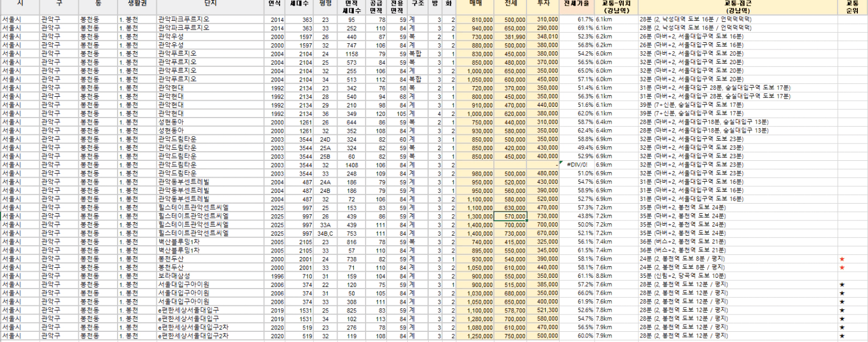This screenshot has width=868, height=342.
Task: Click the 940,000 매매 price cell
Action: (475, 28)
